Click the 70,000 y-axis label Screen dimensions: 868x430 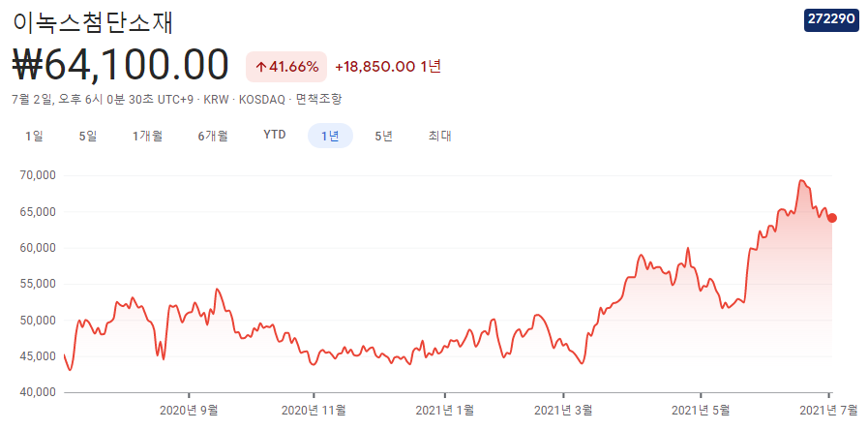coord(38,175)
